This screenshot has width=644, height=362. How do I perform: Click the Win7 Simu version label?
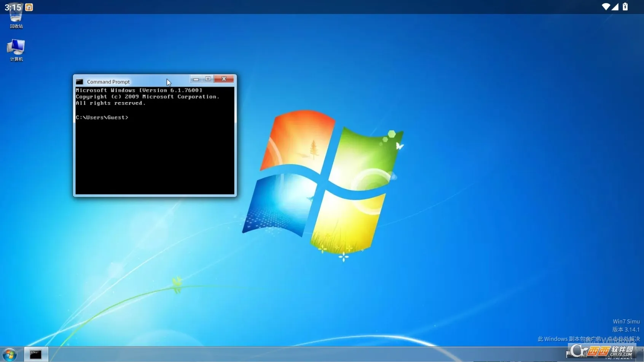point(626,321)
